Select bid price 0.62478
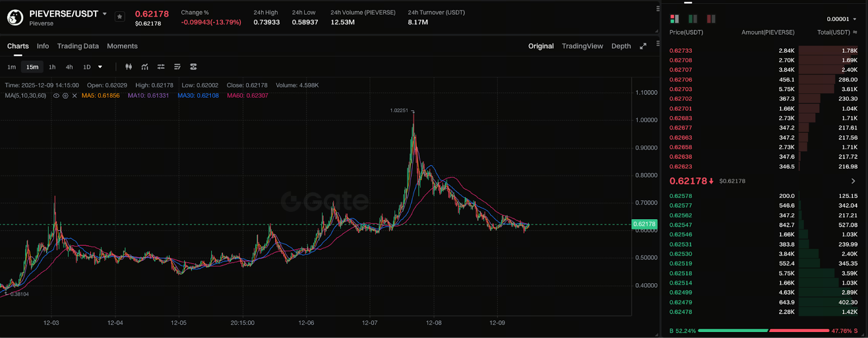868x338 pixels. click(x=681, y=312)
